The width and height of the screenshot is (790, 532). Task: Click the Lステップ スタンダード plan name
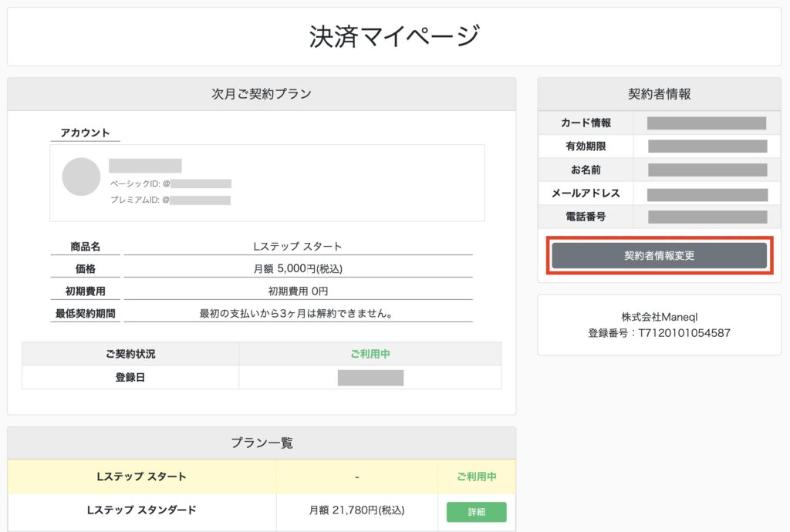(142, 510)
